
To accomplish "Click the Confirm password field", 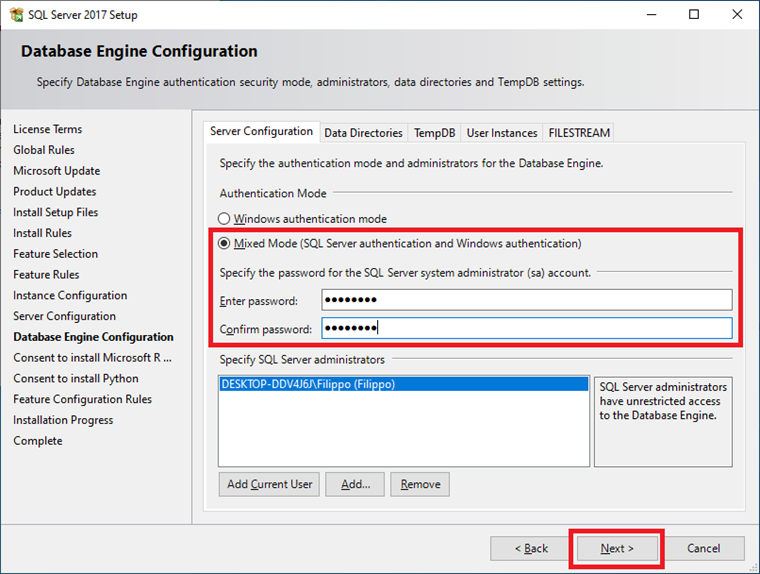I will (x=527, y=328).
